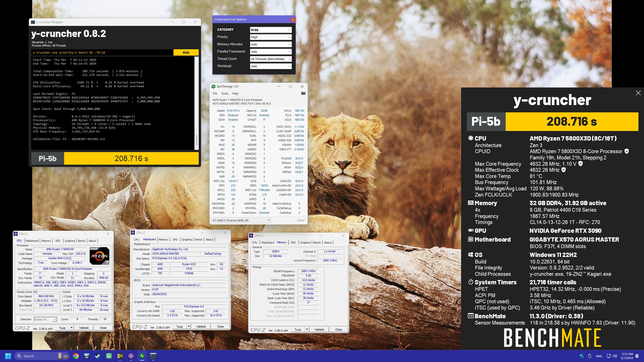
Task: Switch to Memory tab in the left CPU-Z window
Action: tap(46, 241)
